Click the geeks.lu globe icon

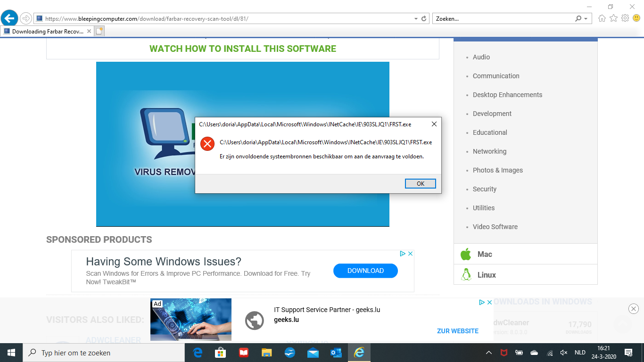pyautogui.click(x=255, y=321)
